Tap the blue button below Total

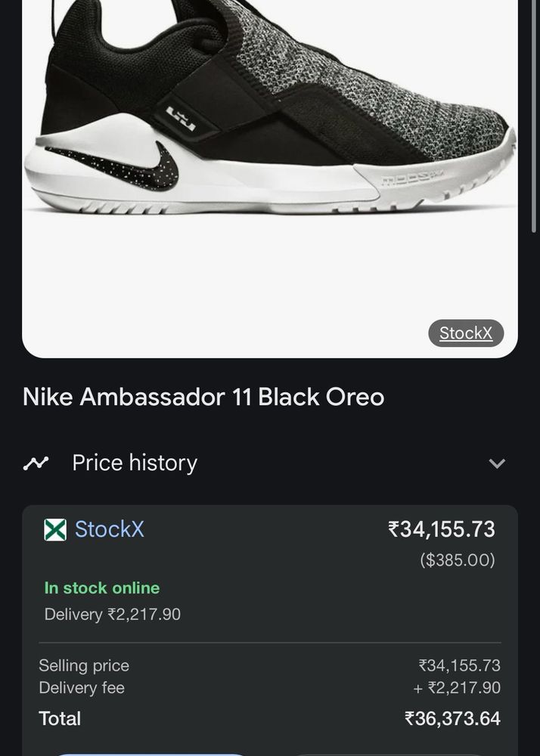point(151,752)
